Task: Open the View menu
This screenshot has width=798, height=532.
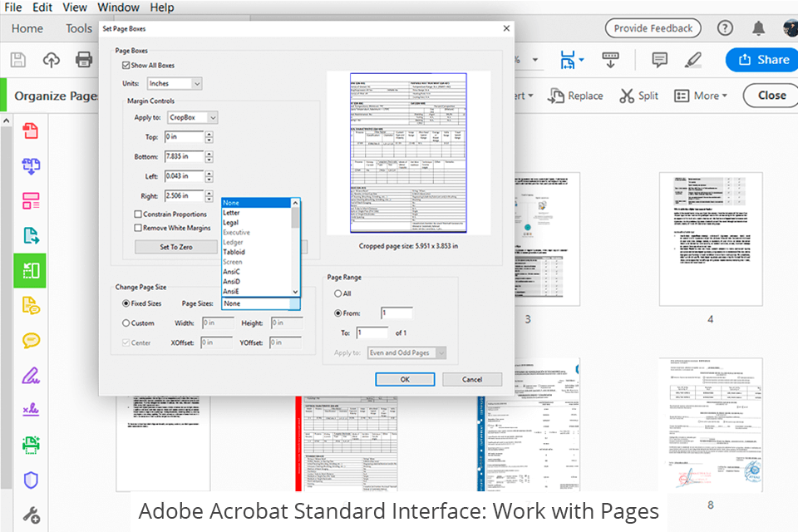Action: [x=75, y=7]
